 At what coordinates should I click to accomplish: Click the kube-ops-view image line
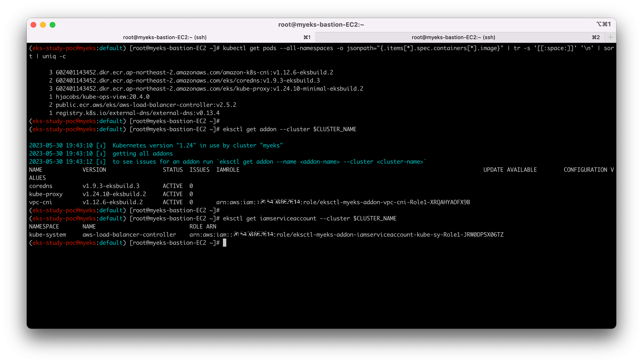tap(103, 97)
